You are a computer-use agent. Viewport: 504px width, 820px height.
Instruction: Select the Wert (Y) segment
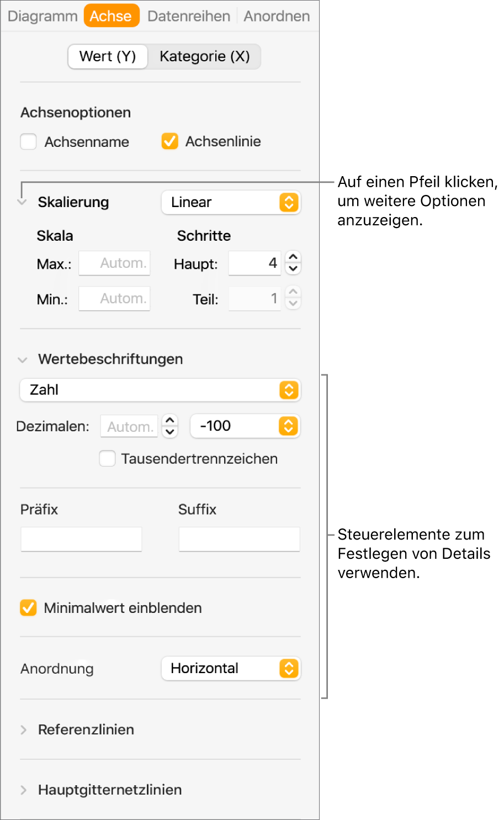(x=108, y=56)
